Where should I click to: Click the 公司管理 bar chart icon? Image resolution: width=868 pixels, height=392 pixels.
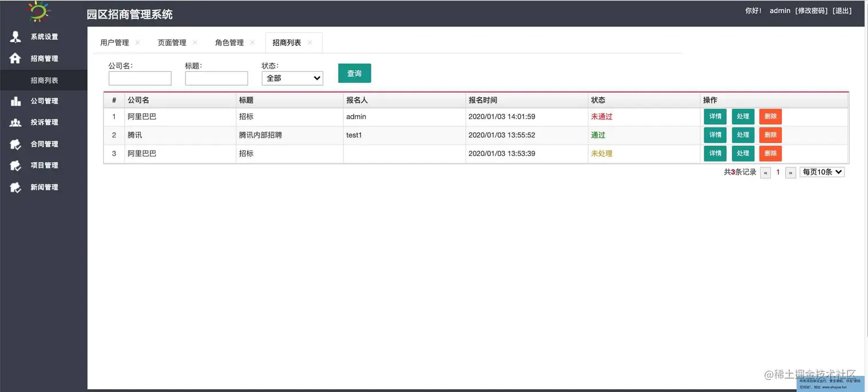pyautogui.click(x=15, y=101)
